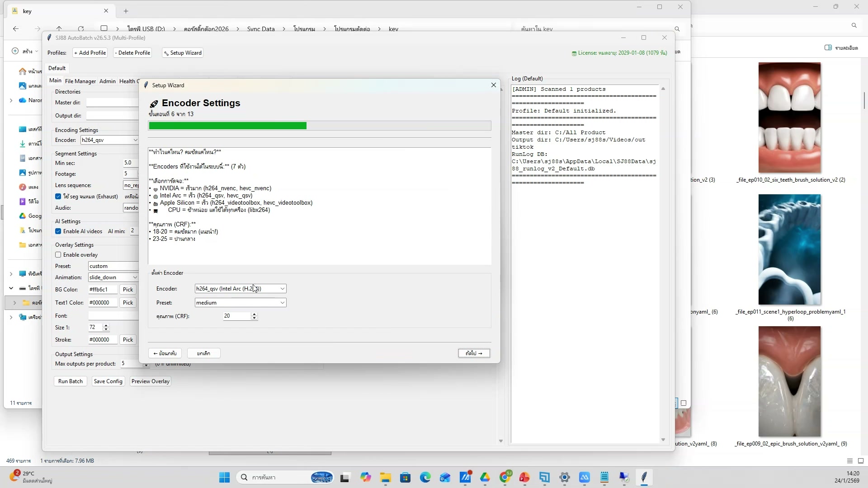Increase the CRF quality spinner
The height and width of the screenshot is (488, 868).
(254, 314)
